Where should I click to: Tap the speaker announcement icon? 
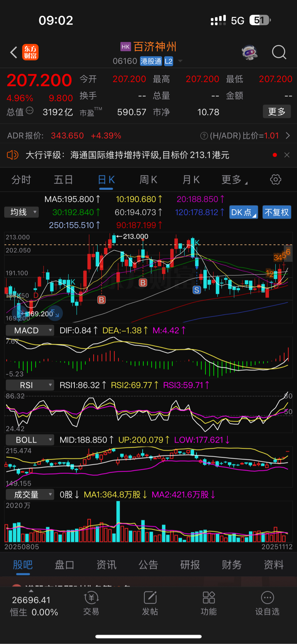click(12, 155)
